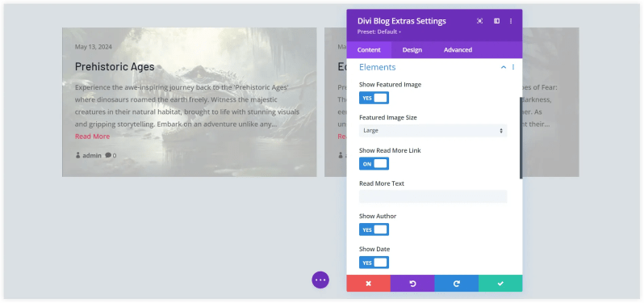644x303 pixels.
Task: Toggle the Show Date switch
Action: [x=374, y=263]
